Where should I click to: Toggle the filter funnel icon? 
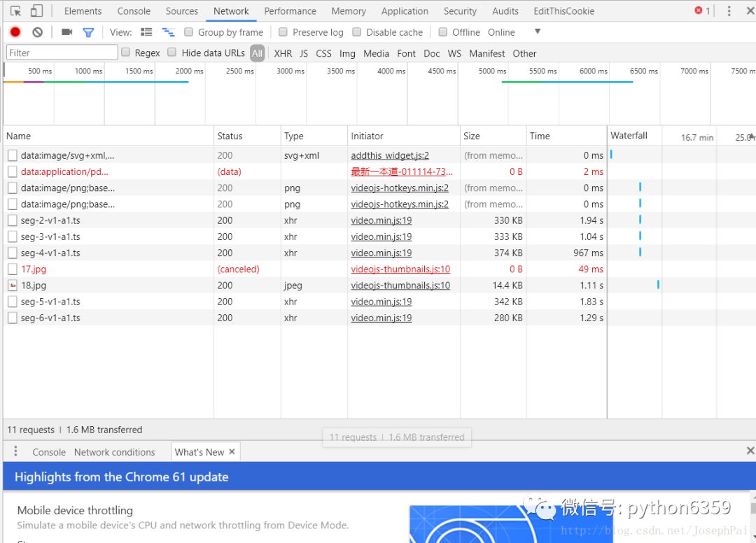click(88, 32)
